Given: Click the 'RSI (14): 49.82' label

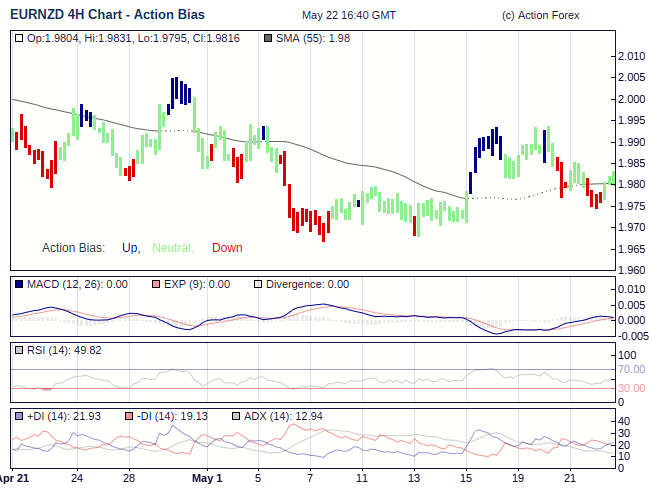Looking at the screenshot, I should pos(64,350).
